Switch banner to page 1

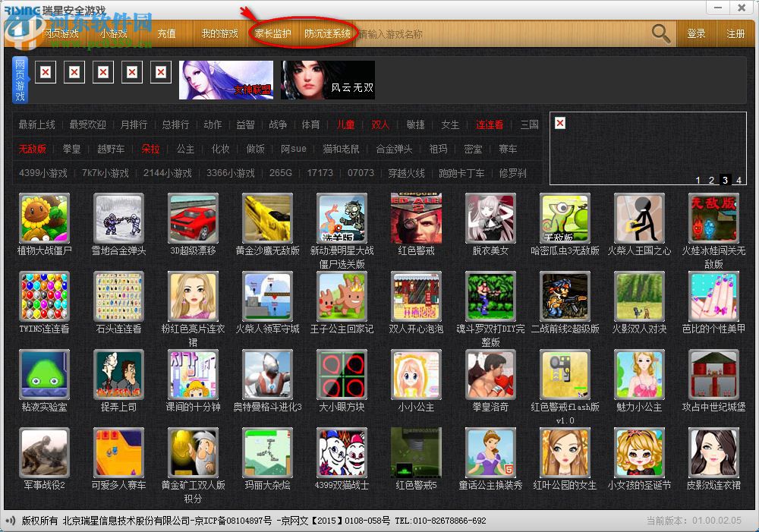[698, 180]
